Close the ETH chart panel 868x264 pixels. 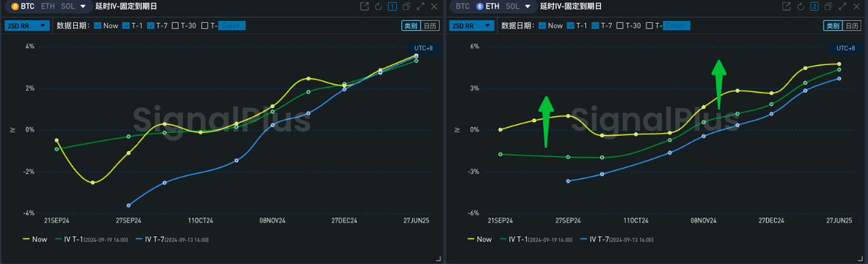(856, 6)
